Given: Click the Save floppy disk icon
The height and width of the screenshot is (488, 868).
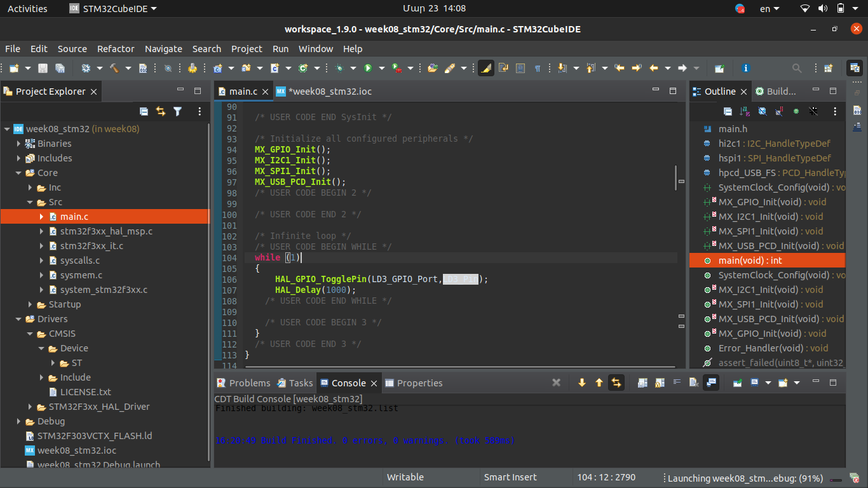Looking at the screenshot, I should click(43, 68).
